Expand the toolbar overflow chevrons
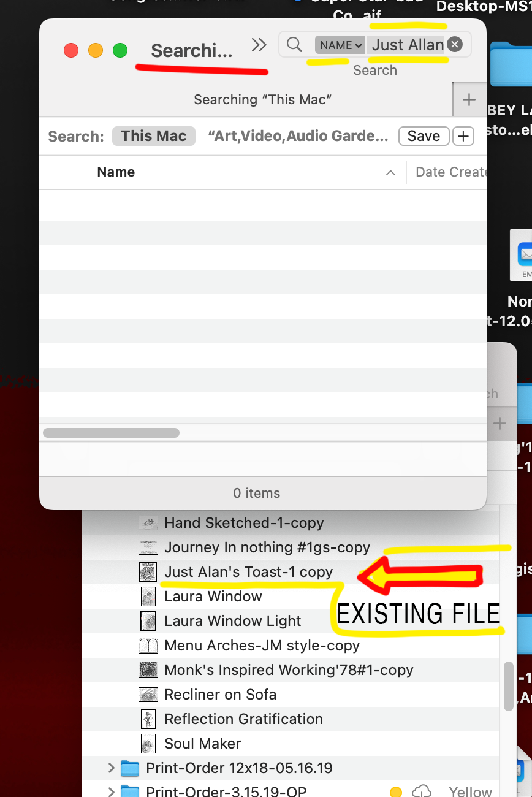Image resolution: width=532 pixels, height=797 pixels. 259,45
